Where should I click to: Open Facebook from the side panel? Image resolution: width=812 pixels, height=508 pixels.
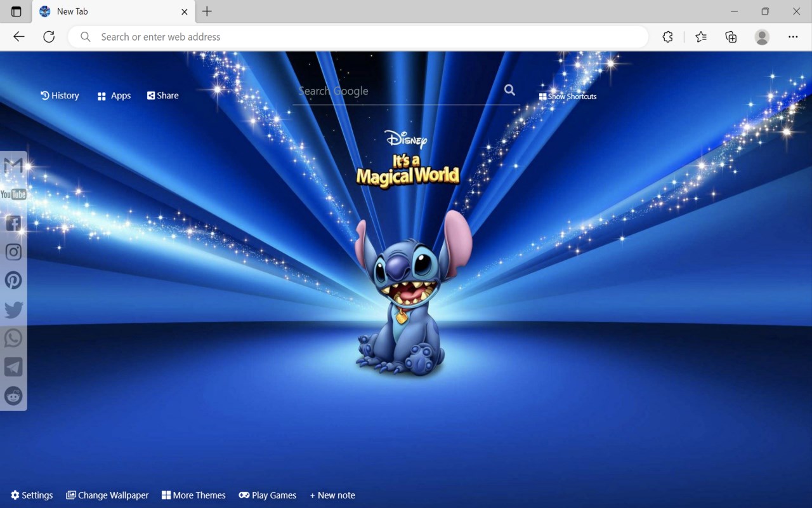click(x=13, y=223)
